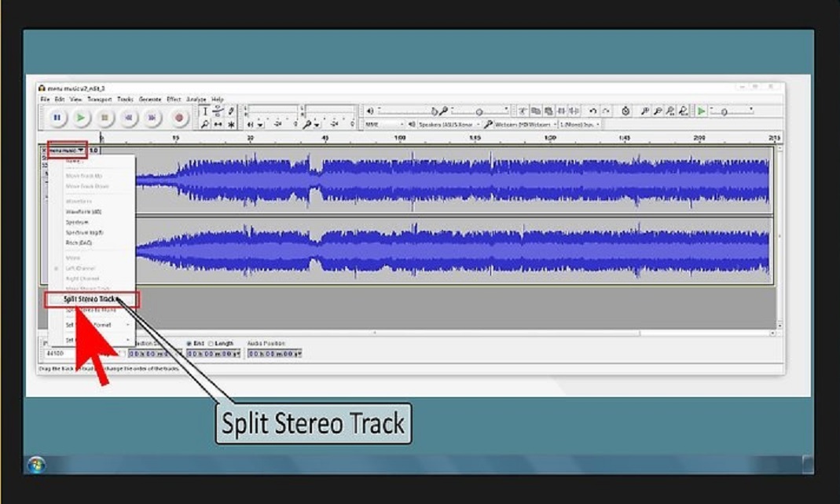The height and width of the screenshot is (504, 840).
Task: Start recording with the red Record button
Action: pyautogui.click(x=179, y=118)
